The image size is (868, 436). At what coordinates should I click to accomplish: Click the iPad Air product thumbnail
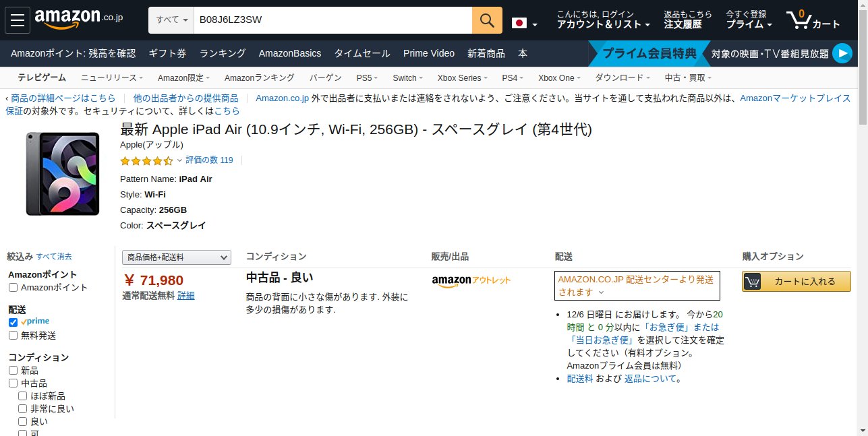[x=63, y=173]
